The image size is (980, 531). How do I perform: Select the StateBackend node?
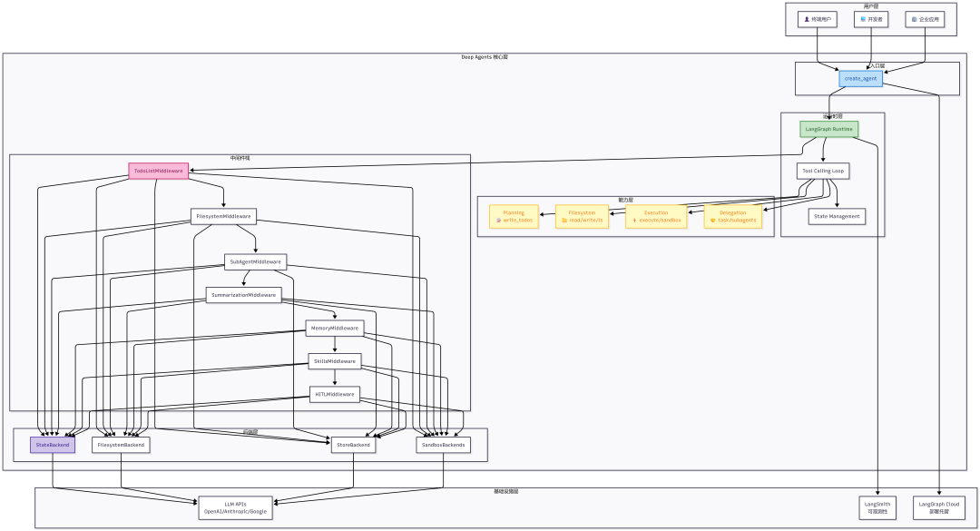pyautogui.click(x=53, y=445)
